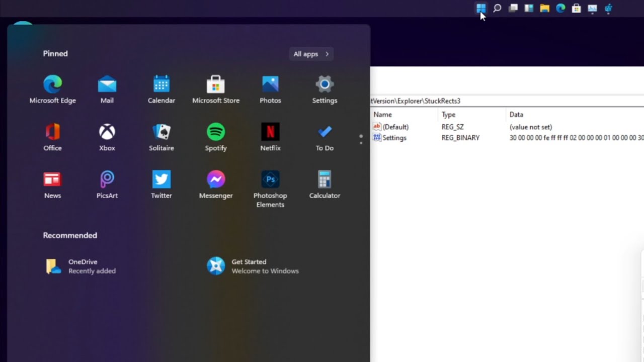The height and width of the screenshot is (362, 644).
Task: Open Microsoft Store from the taskbar
Action: click(577, 8)
